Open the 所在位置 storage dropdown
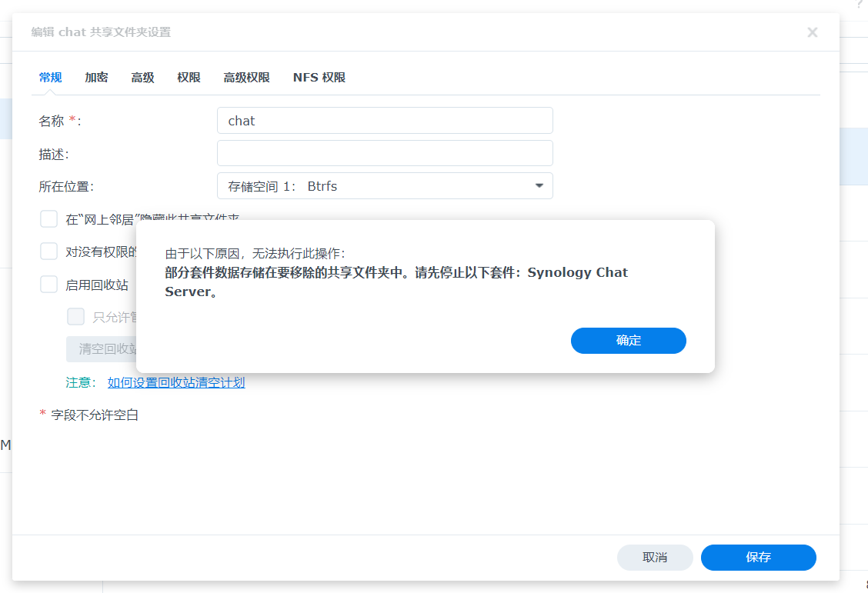The image size is (868, 593). (385, 186)
